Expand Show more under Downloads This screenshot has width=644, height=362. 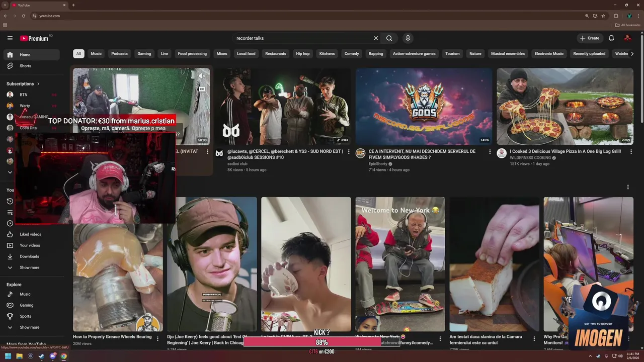[31, 267]
